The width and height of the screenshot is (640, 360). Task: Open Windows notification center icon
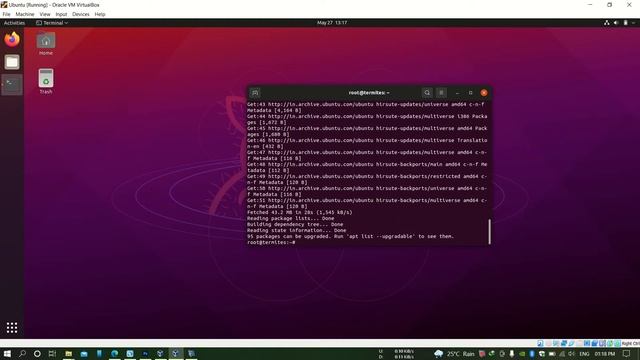coord(627,353)
